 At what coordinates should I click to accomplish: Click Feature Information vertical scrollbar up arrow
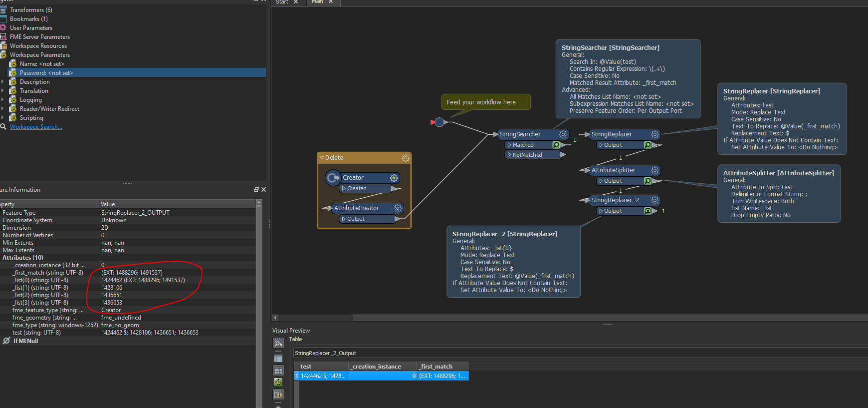click(x=259, y=202)
